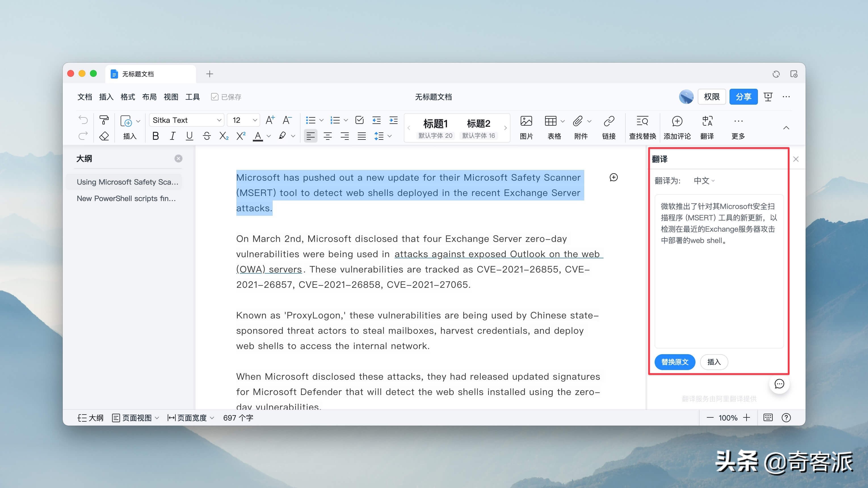This screenshot has height=488, width=868.
Task: Click the 插入 button in translation panel
Action: (x=714, y=362)
